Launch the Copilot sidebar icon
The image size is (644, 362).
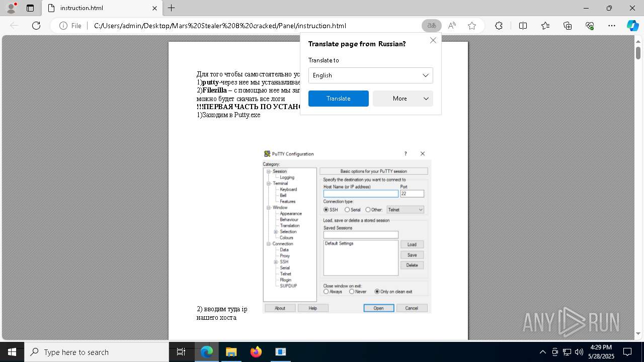632,26
